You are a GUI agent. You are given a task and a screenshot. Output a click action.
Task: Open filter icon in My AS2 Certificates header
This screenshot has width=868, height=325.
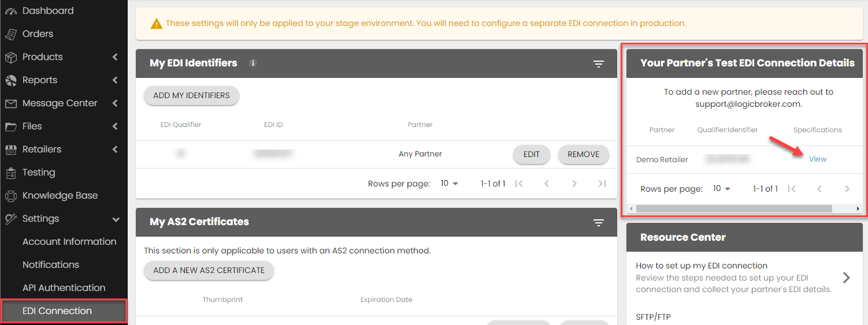point(599,223)
